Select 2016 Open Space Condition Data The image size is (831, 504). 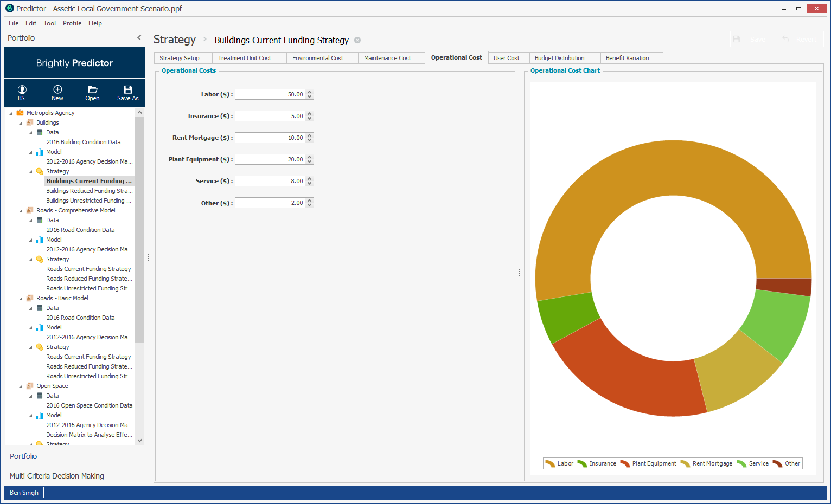point(90,405)
